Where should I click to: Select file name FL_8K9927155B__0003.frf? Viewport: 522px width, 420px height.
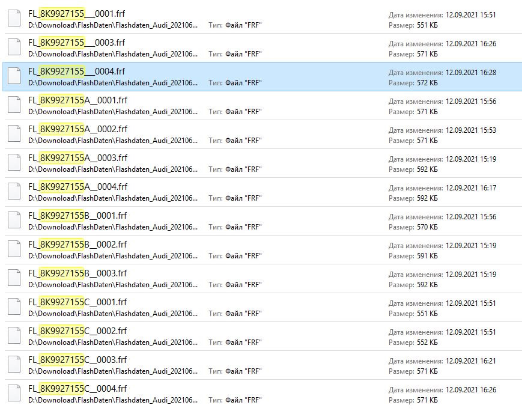click(x=77, y=273)
